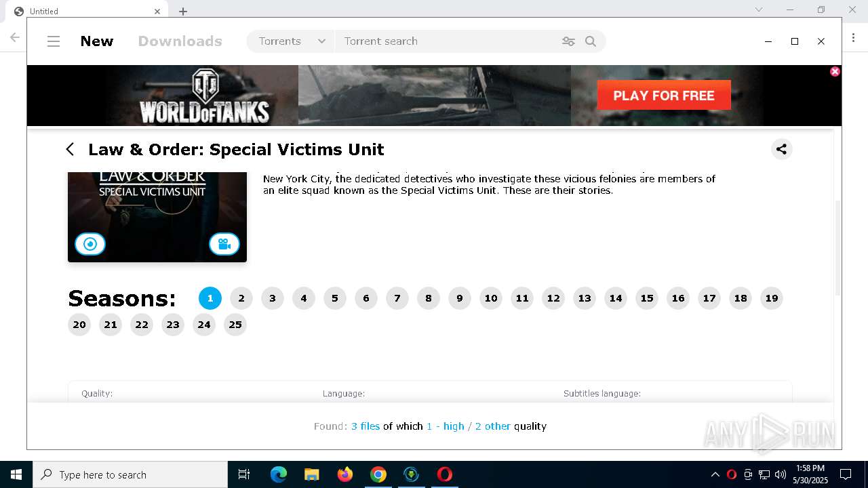Expand the Torrents search type dropdown
Viewport: 868px width, 488px height.
pyautogui.click(x=292, y=41)
